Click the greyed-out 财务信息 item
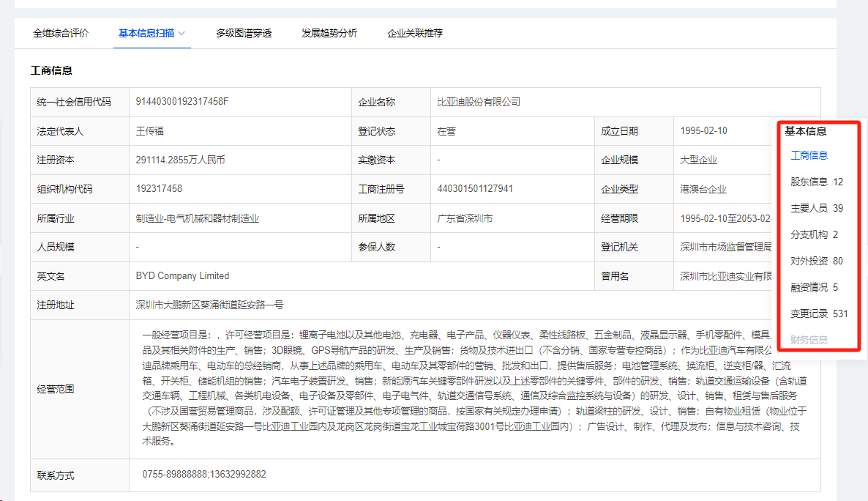This screenshot has width=868, height=501. [x=809, y=340]
